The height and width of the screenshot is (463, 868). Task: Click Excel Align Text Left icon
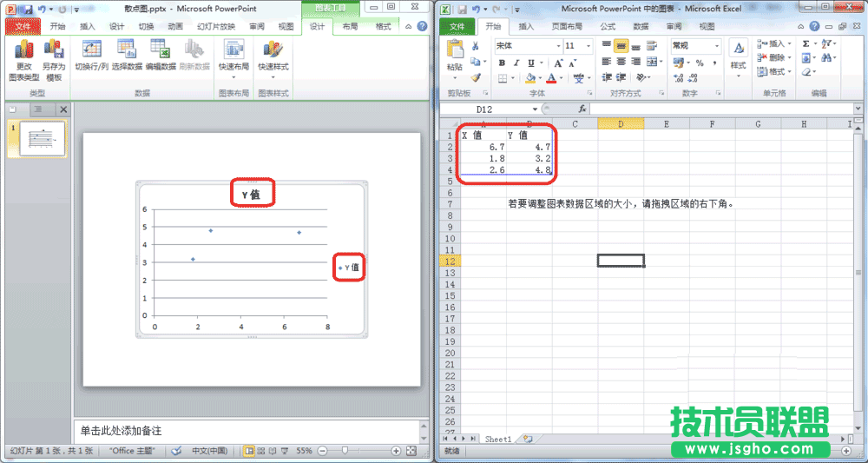[607, 62]
